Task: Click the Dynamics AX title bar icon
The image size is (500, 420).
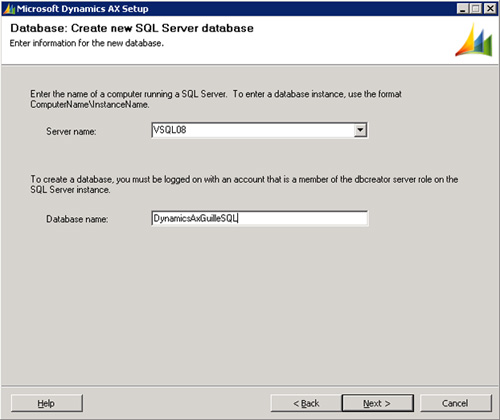Action: click(x=9, y=9)
